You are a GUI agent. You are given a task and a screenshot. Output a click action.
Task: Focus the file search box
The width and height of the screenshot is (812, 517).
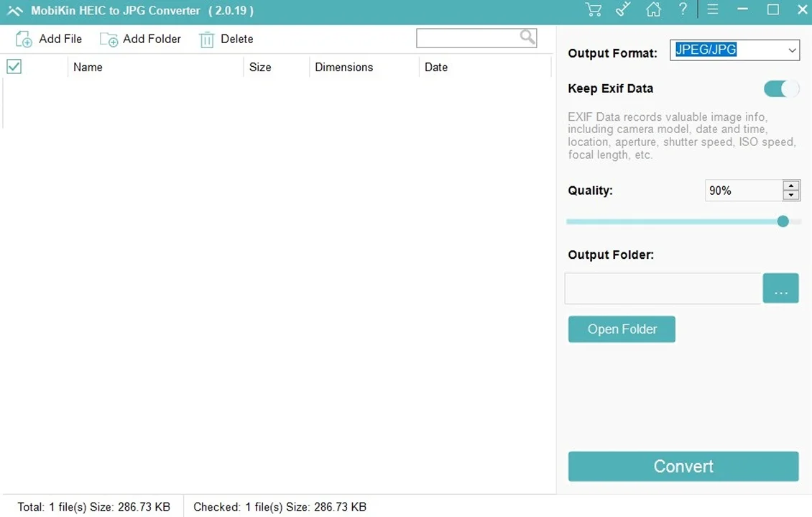click(x=468, y=38)
